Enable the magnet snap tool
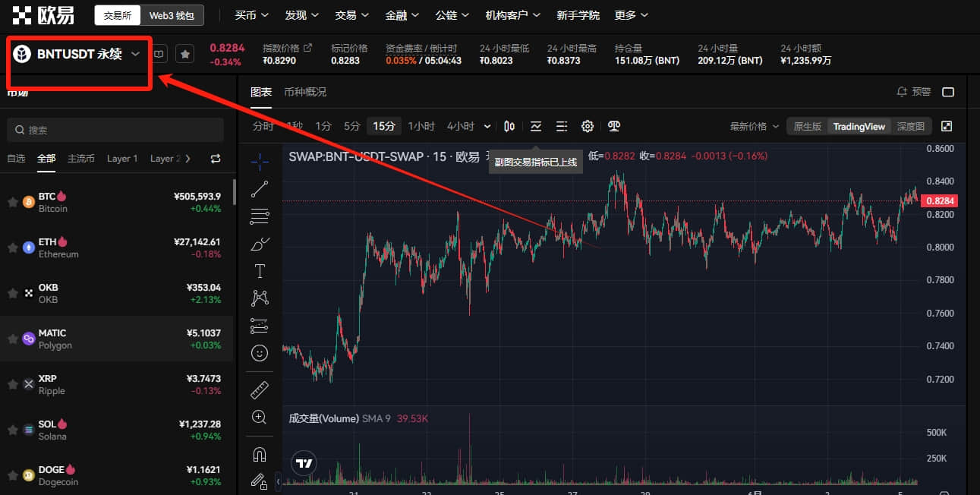Image resolution: width=980 pixels, height=495 pixels. (260, 454)
